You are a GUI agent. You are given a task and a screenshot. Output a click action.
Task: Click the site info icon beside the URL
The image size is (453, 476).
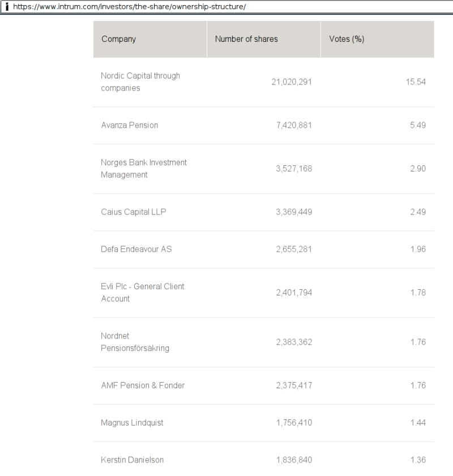click(x=7, y=7)
